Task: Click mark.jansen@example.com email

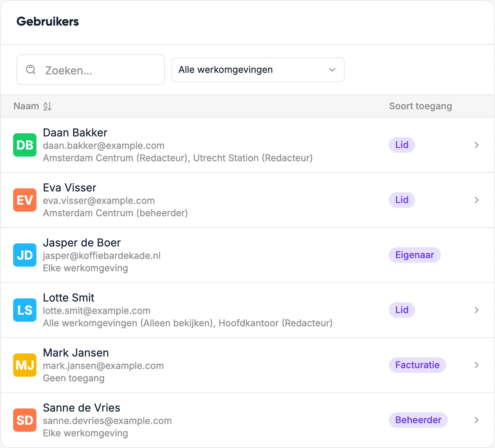Action: click(x=103, y=366)
